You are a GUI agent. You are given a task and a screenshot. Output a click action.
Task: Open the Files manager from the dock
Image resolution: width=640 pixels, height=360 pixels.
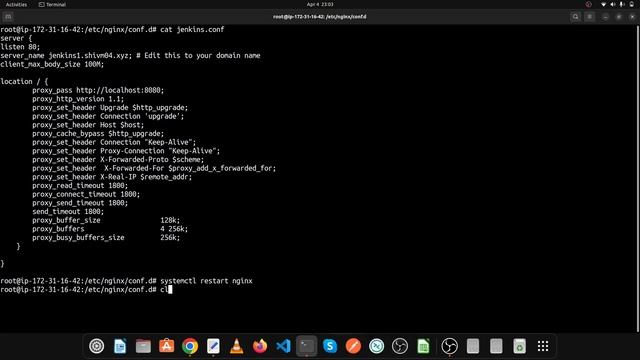pyautogui.click(x=143, y=346)
